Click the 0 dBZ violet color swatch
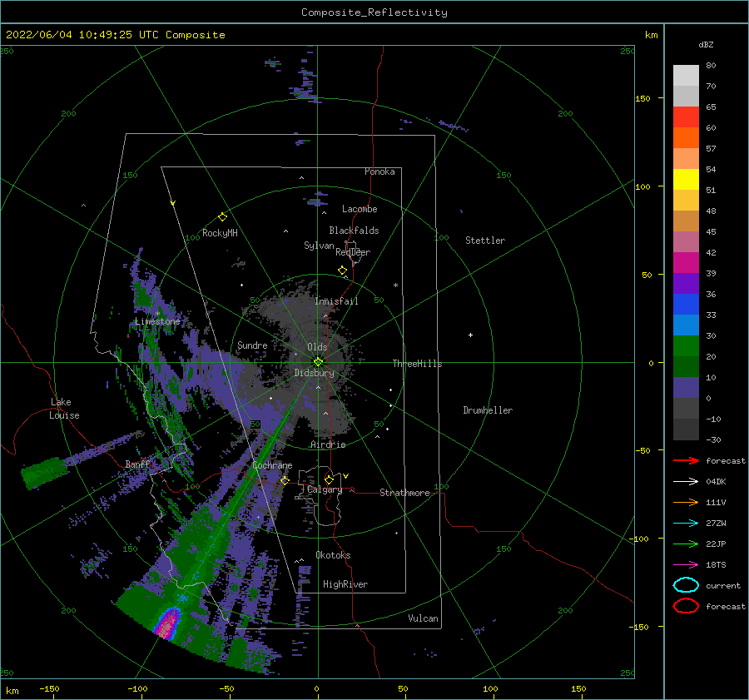Image resolution: width=749 pixels, height=700 pixels. 686,388
